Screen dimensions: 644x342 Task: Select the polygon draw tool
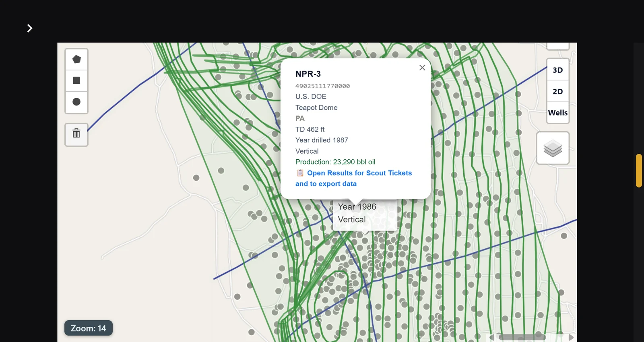tap(76, 60)
